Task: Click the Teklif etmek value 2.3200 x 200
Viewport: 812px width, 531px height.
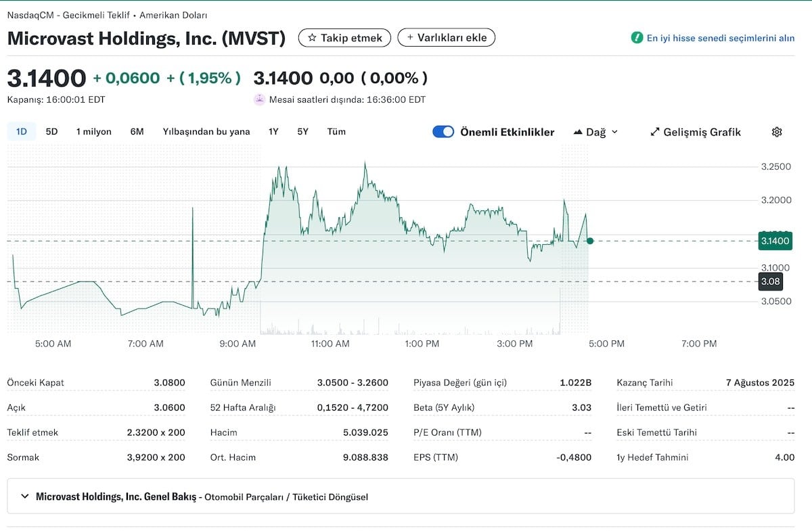Action: pyautogui.click(x=156, y=432)
